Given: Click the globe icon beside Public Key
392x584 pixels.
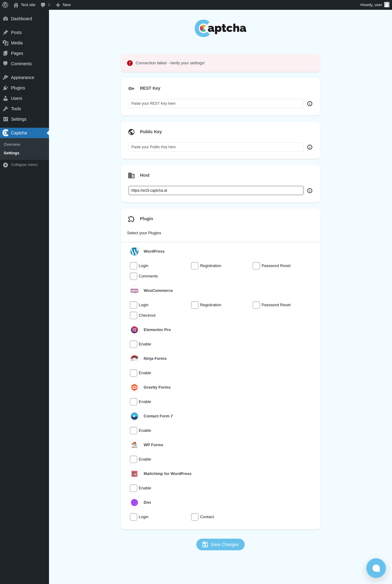Looking at the screenshot, I should [131, 132].
